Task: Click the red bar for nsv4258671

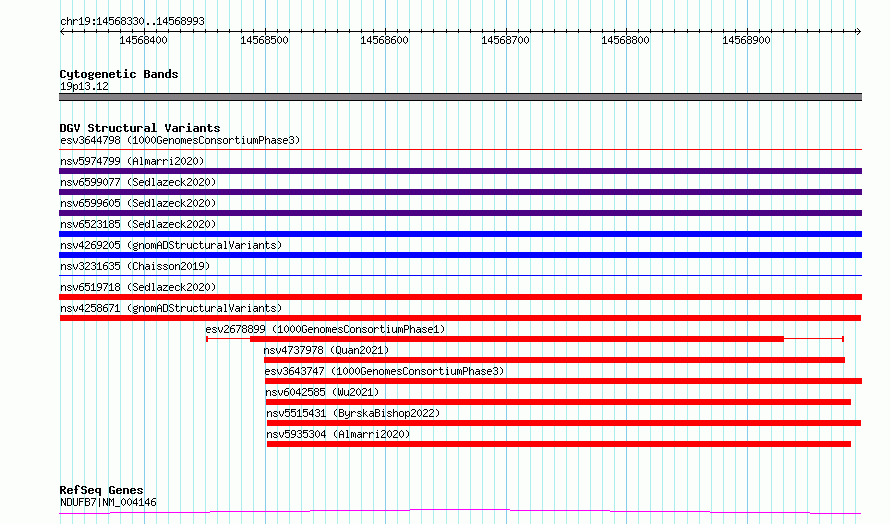Action: tap(460, 318)
